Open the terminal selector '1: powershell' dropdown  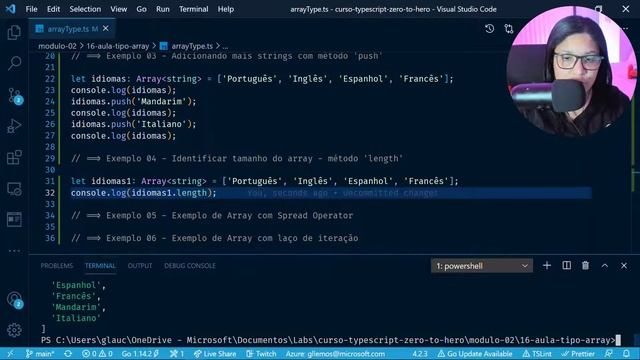point(482,266)
